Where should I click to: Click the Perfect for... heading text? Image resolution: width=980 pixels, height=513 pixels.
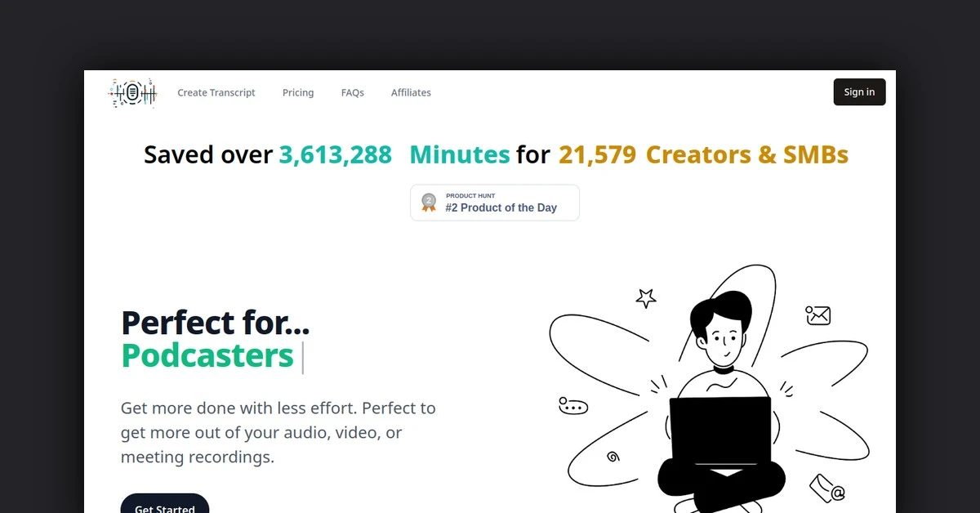coord(216,323)
